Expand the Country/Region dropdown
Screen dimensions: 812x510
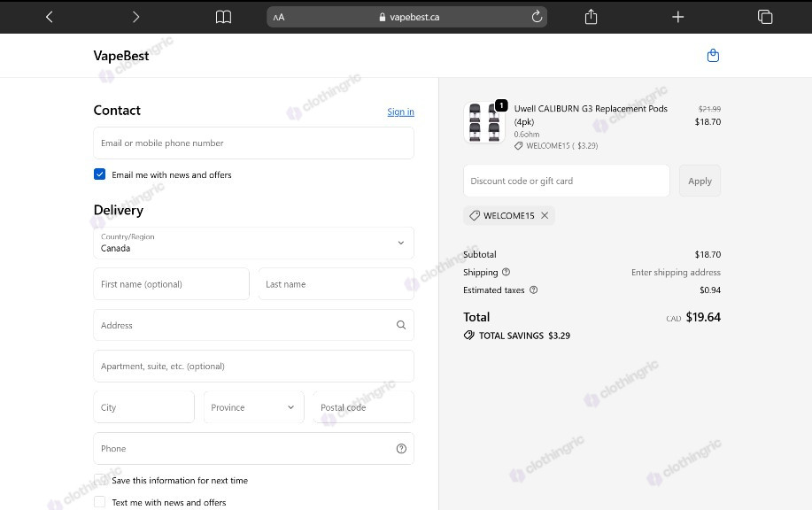[x=254, y=243]
